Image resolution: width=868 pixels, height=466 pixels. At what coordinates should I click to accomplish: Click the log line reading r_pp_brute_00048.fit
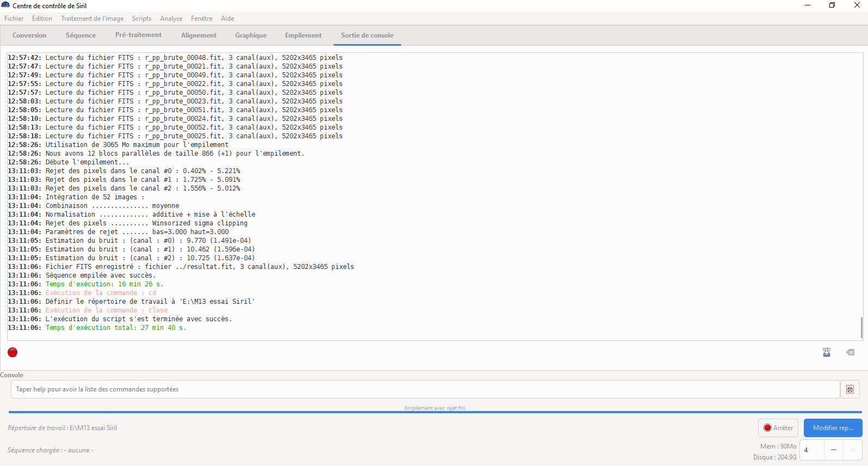[x=175, y=58]
